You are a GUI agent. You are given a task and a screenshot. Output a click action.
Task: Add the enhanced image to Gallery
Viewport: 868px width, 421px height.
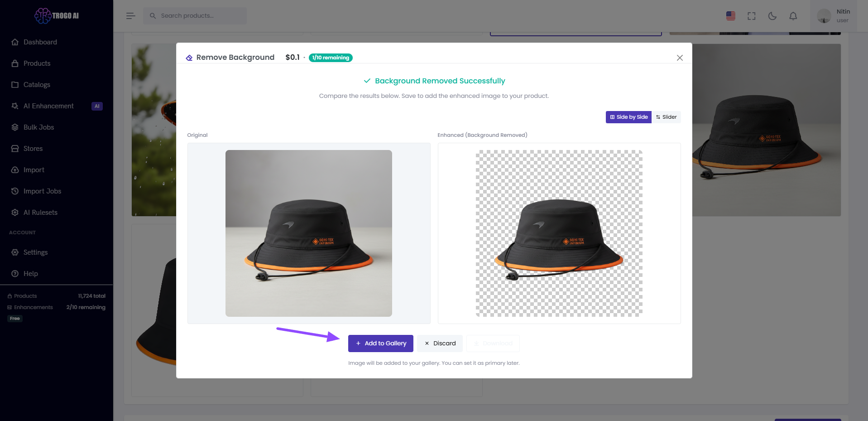(380, 343)
